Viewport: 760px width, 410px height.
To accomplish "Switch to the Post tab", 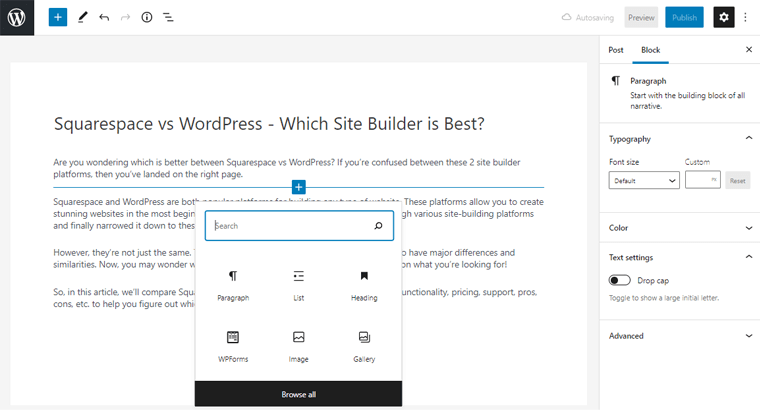I will coord(616,50).
